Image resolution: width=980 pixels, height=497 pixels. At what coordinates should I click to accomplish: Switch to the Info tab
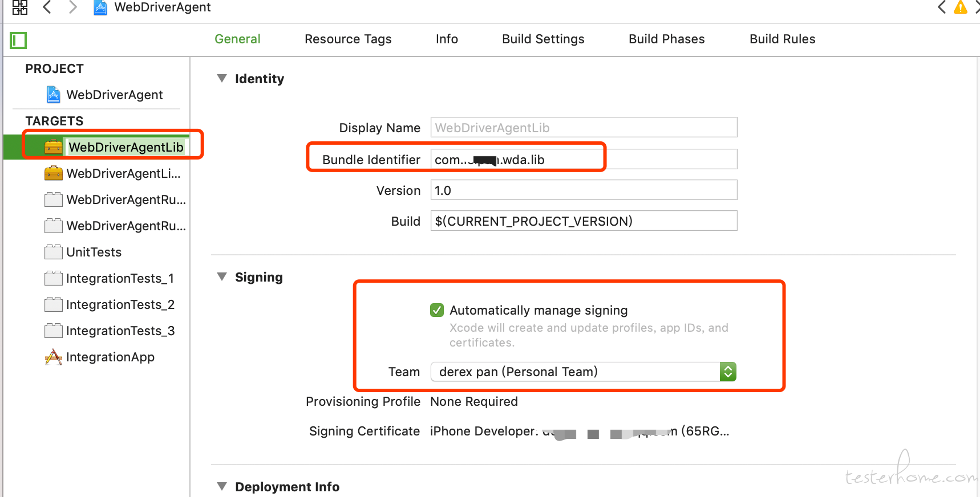pos(447,39)
